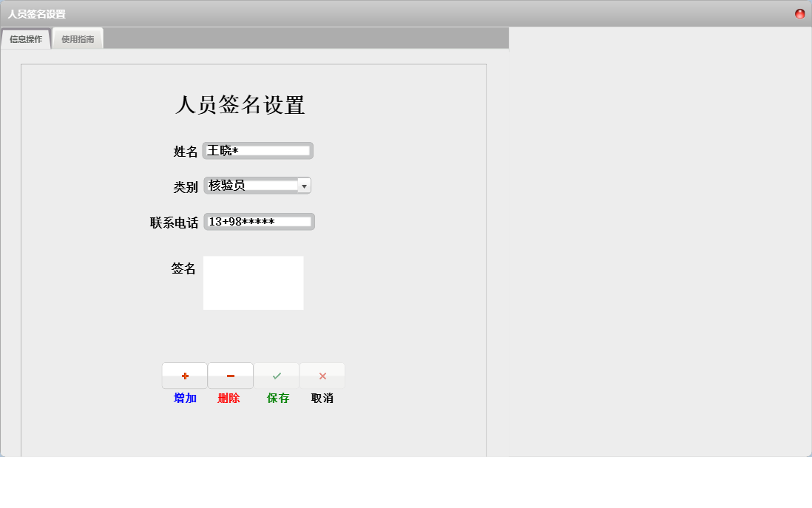Select the 信息操作 tab
The width and height of the screenshot is (812, 508).
point(27,38)
